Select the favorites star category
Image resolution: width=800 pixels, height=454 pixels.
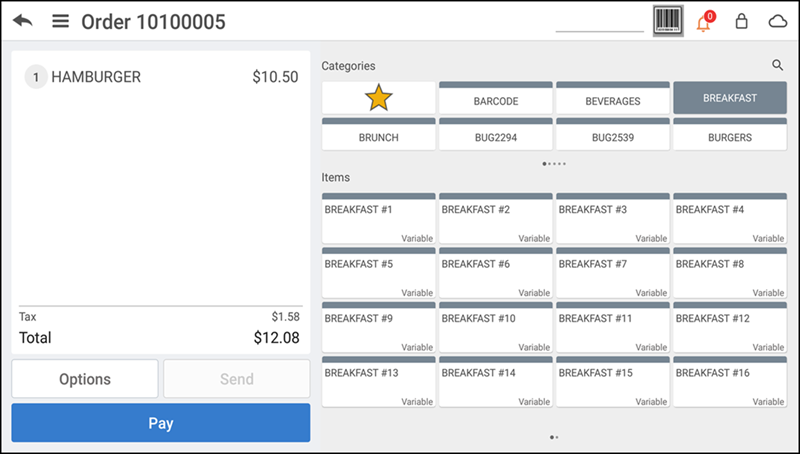pyautogui.click(x=379, y=97)
